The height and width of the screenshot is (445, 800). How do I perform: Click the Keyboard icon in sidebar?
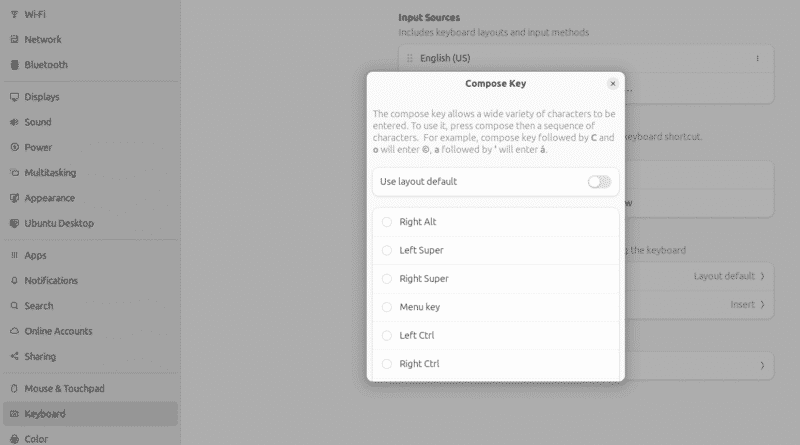pyautogui.click(x=14, y=414)
